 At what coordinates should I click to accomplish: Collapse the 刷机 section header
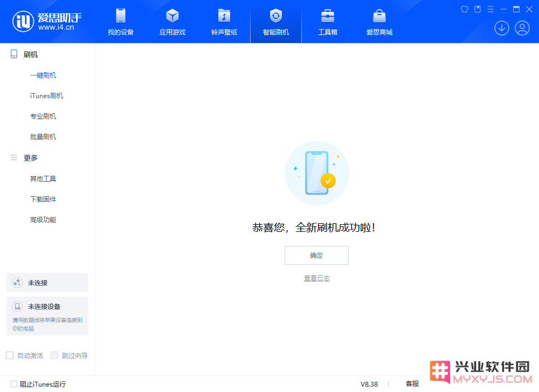pyautogui.click(x=31, y=54)
